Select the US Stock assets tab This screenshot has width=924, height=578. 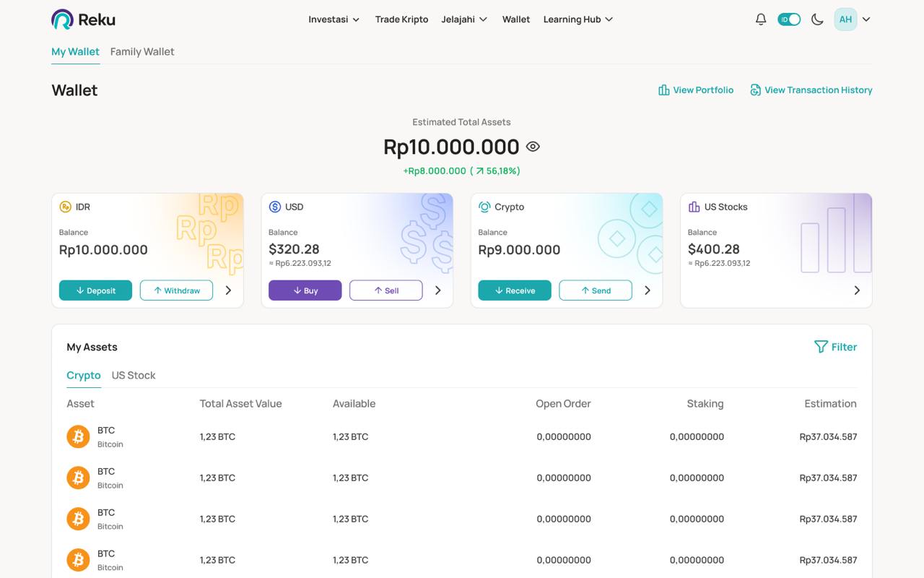(x=133, y=375)
